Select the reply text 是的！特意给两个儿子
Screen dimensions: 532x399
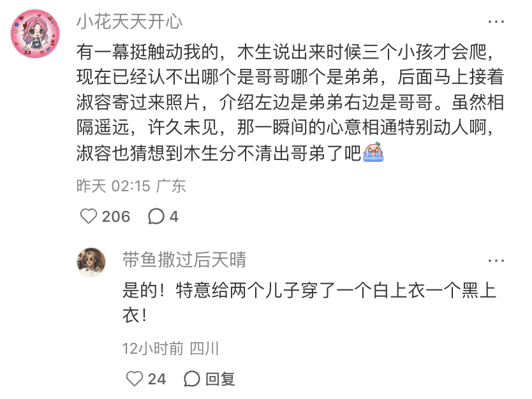(309, 303)
